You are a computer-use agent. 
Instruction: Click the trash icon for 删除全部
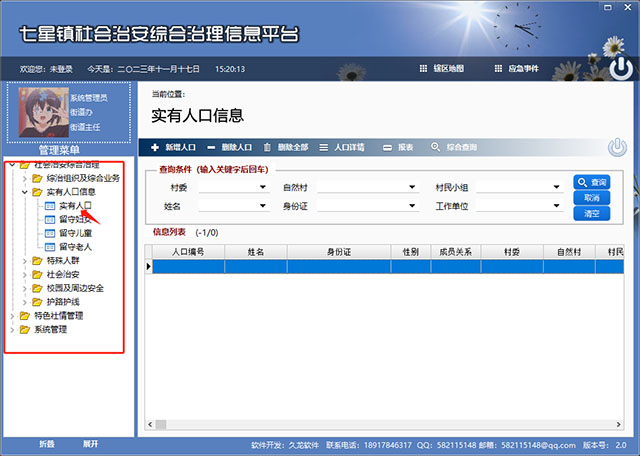click(267, 147)
